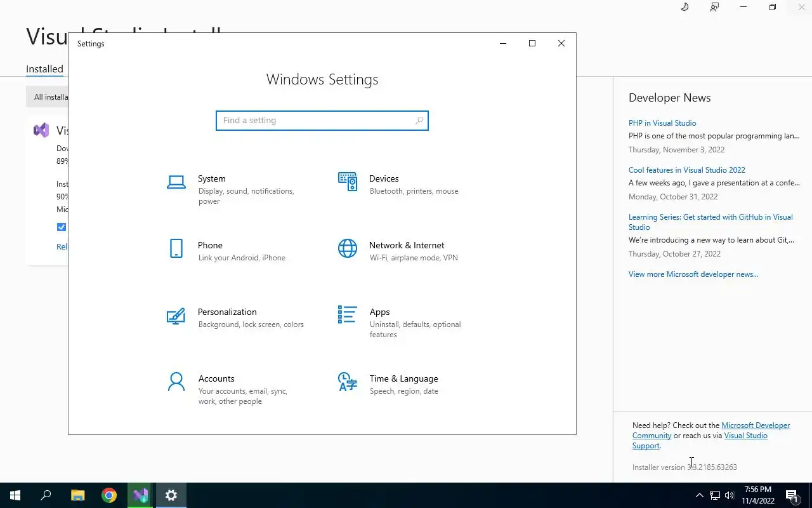Image resolution: width=812 pixels, height=508 pixels.
Task: Click 'Bluetooth, printers, mouse' description
Action: pos(414,191)
